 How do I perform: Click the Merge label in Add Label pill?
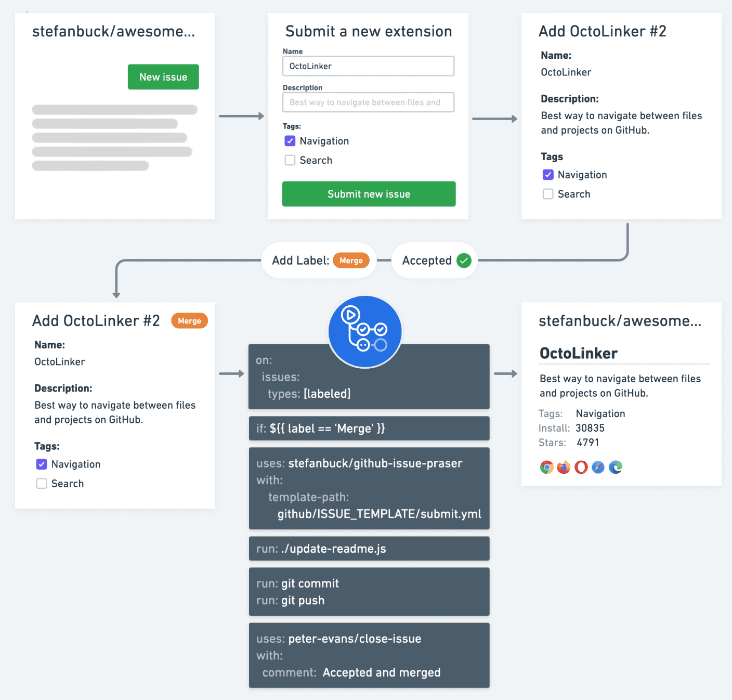351,261
